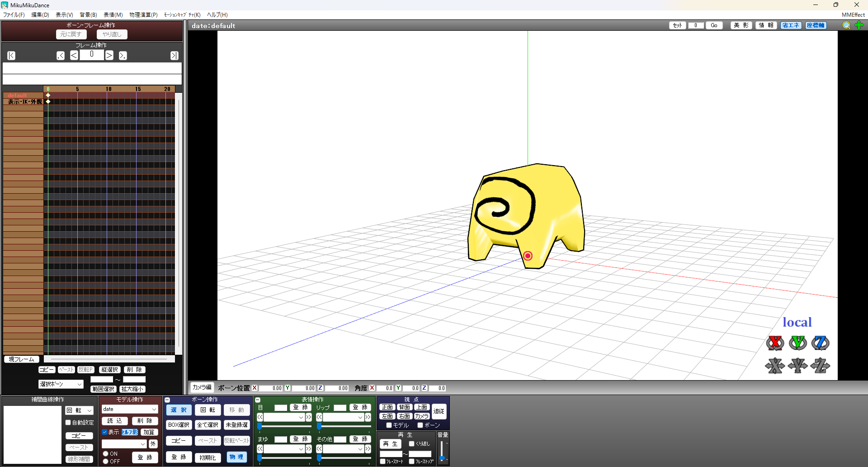
Task: Enable くり返し repeat checkbox
Action: point(411,444)
